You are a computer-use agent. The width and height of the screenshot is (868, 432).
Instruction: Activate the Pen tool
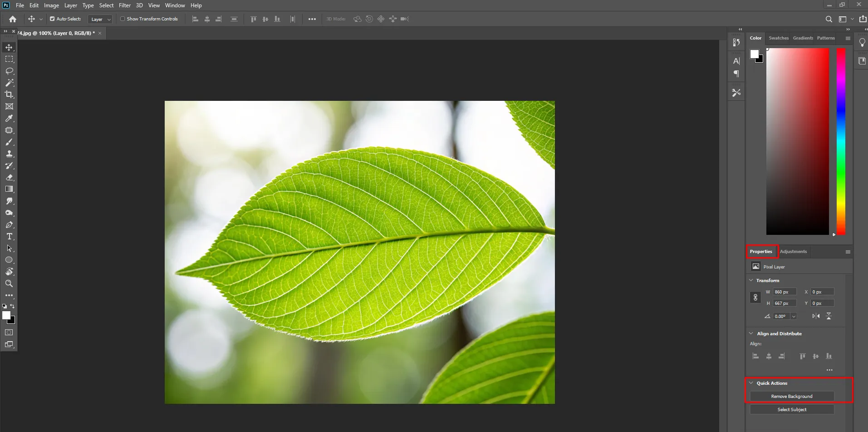pos(9,225)
